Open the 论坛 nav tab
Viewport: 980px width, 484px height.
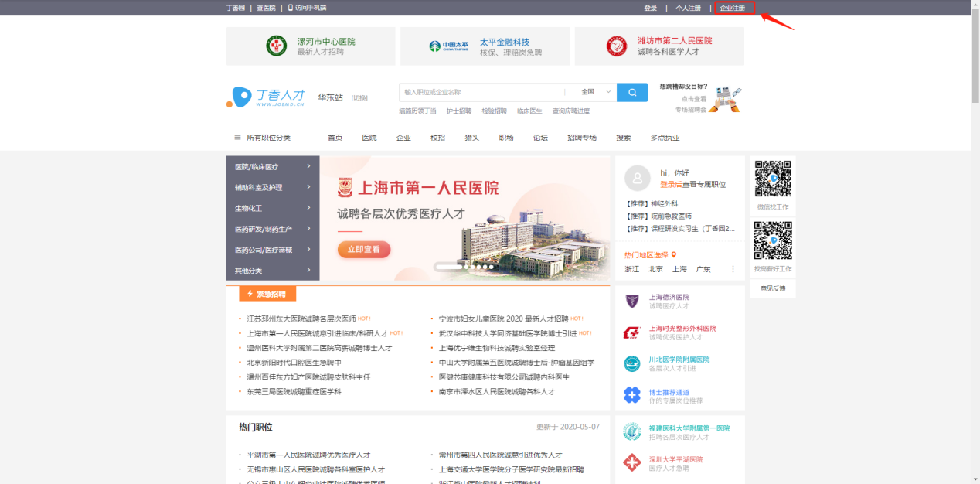coord(540,138)
